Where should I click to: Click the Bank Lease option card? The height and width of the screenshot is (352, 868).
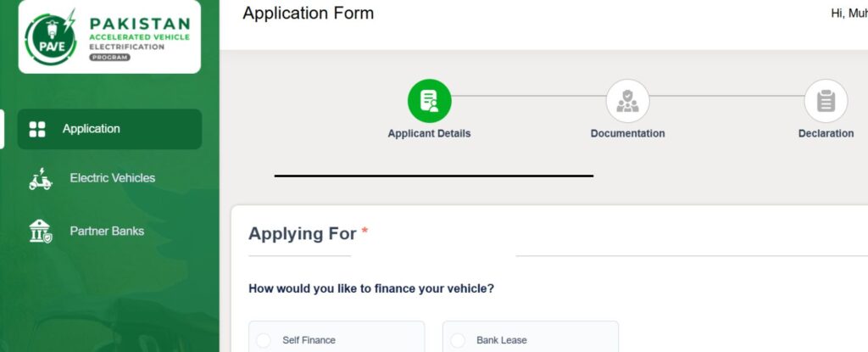[x=531, y=337]
